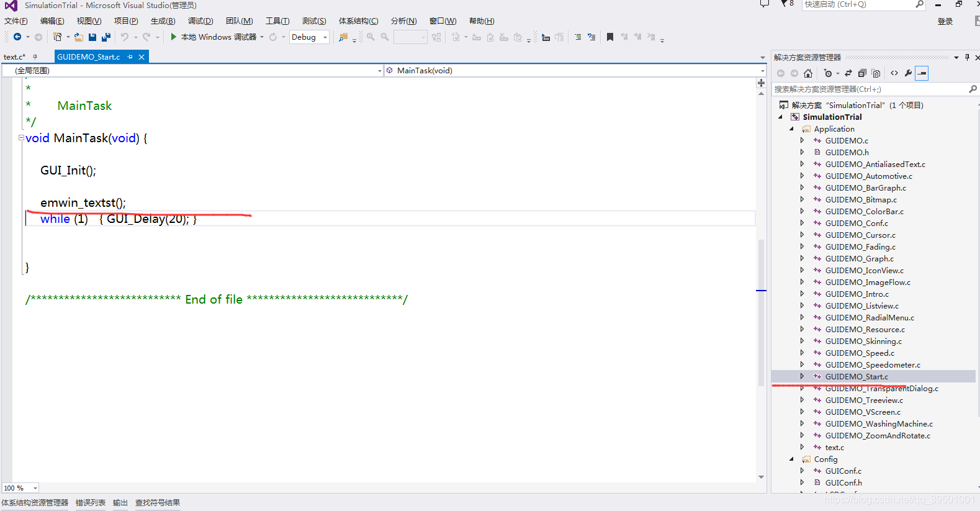Toggle Preview Selected Items button
980x511 pixels.
pyautogui.click(x=922, y=73)
